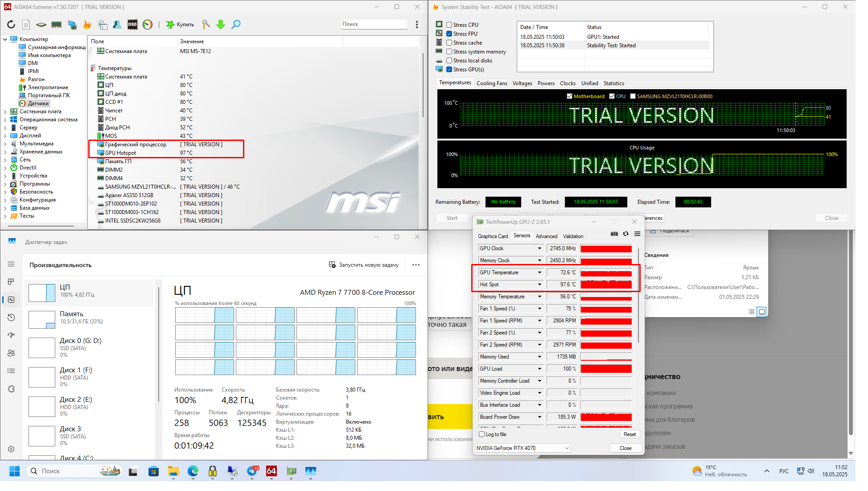Uncheck the Stress FPU checkbox
Viewport: 868px width, 491px height.
tap(449, 34)
